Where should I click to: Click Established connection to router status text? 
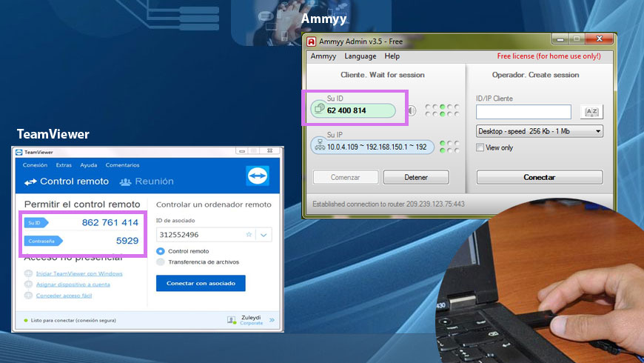click(x=388, y=204)
